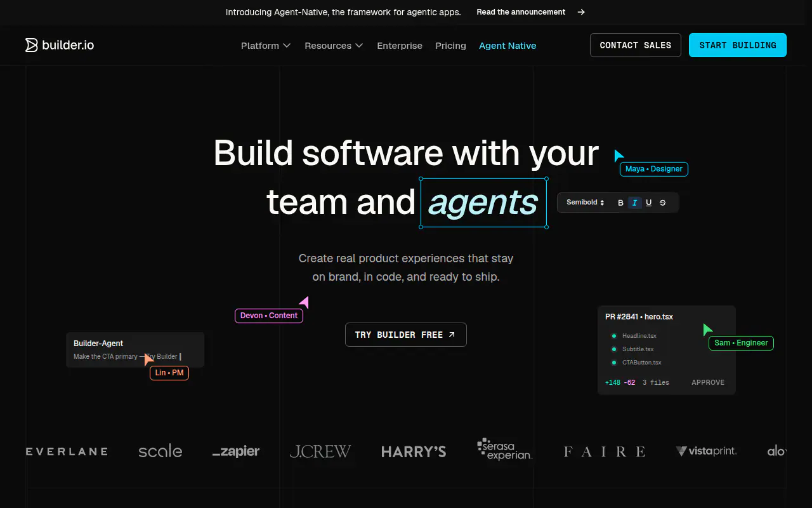The image size is (812, 508).
Task: Select the highlighted word "agents"
Action: pyautogui.click(x=483, y=203)
